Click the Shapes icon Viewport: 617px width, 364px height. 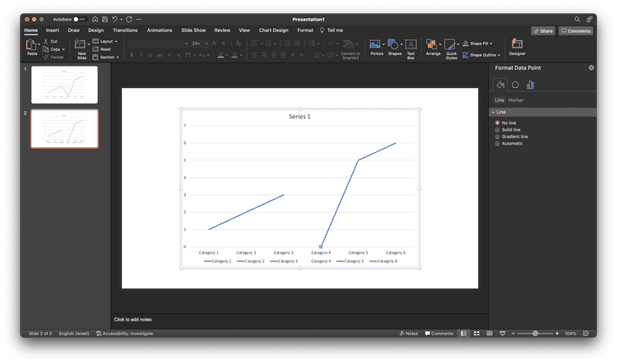392,44
